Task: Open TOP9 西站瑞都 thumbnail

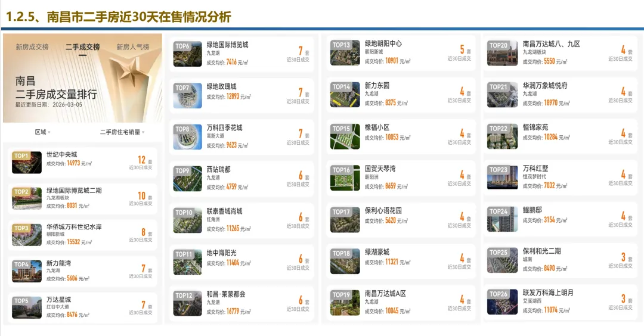Action: coord(188,179)
